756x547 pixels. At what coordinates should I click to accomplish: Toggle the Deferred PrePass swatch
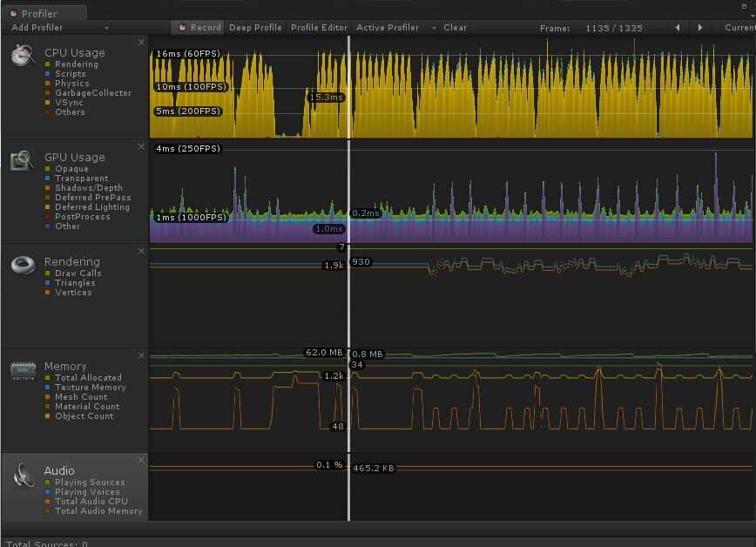click(x=48, y=198)
